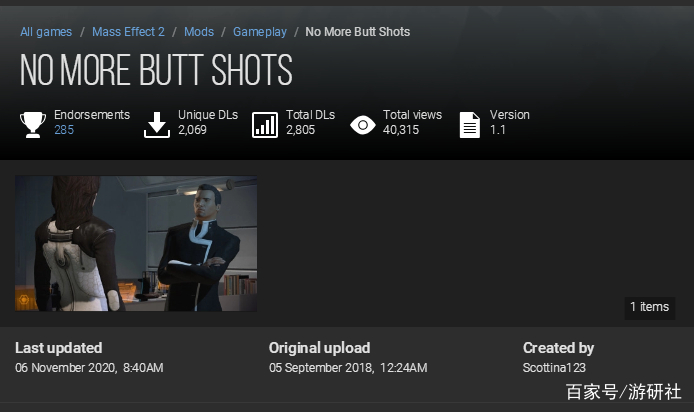Click the 285 endorsements count
The image size is (694, 412).
(x=64, y=130)
